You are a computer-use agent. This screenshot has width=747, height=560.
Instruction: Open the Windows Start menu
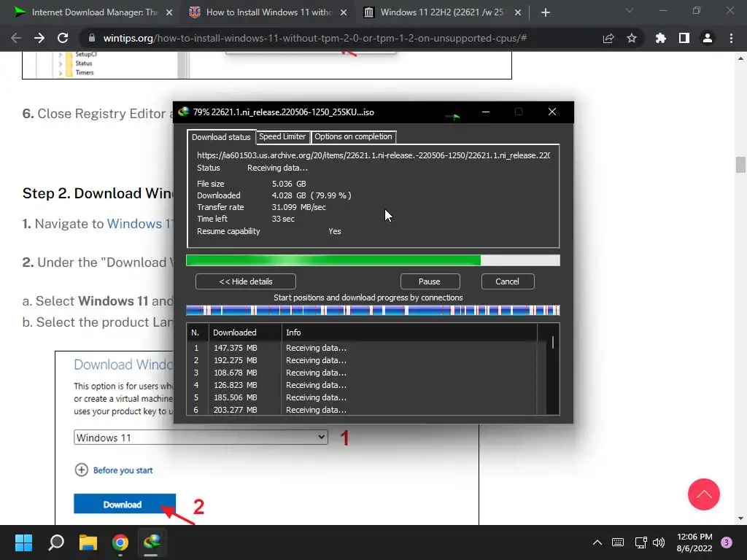point(23,542)
